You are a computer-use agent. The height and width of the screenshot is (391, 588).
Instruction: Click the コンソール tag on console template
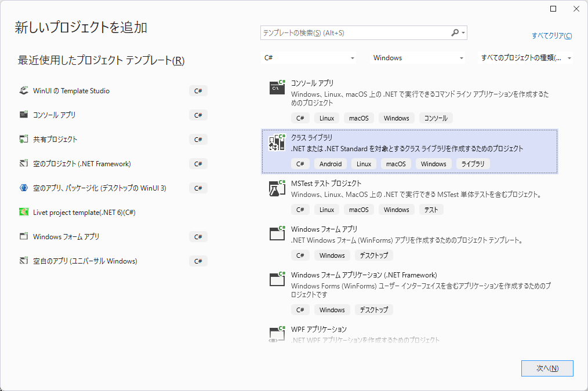coord(435,118)
